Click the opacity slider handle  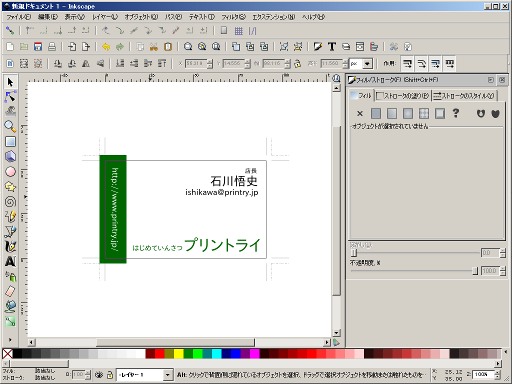(x=475, y=271)
